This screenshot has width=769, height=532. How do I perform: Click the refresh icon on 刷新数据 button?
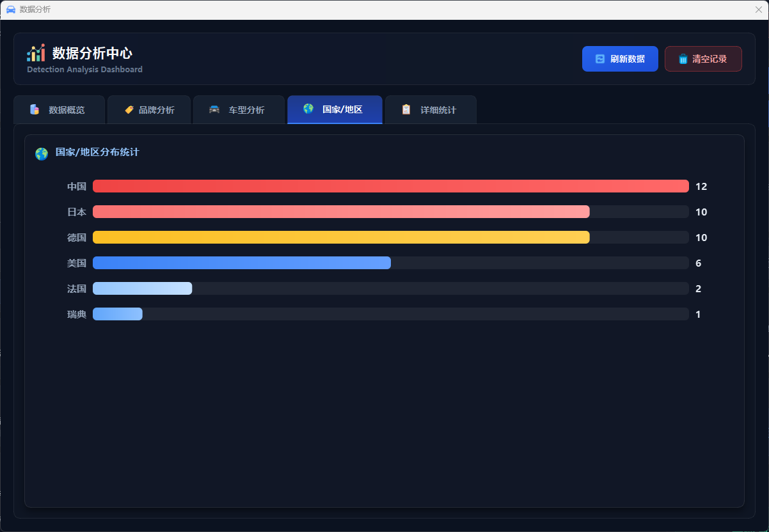(599, 59)
